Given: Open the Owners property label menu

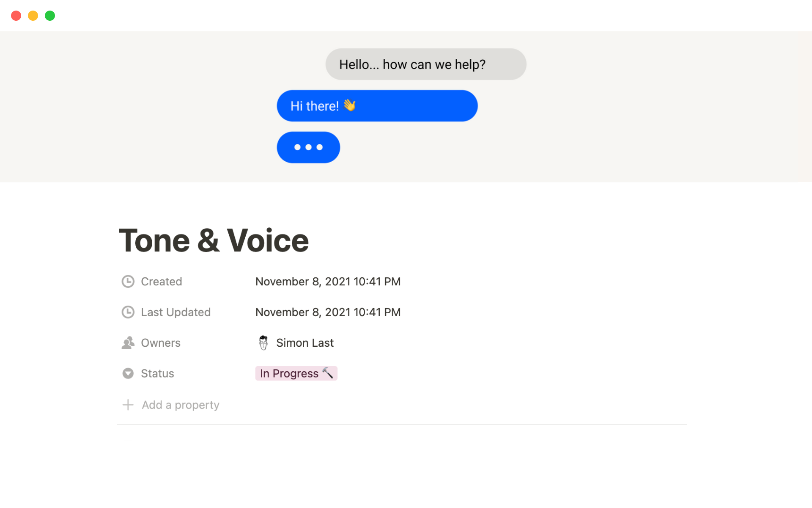Looking at the screenshot, I should [x=161, y=343].
